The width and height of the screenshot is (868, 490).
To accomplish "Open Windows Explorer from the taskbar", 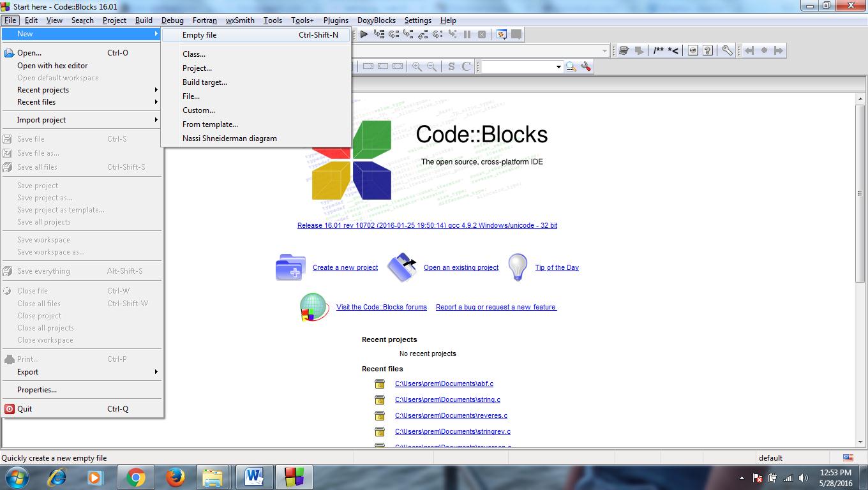I will pyautogui.click(x=213, y=477).
